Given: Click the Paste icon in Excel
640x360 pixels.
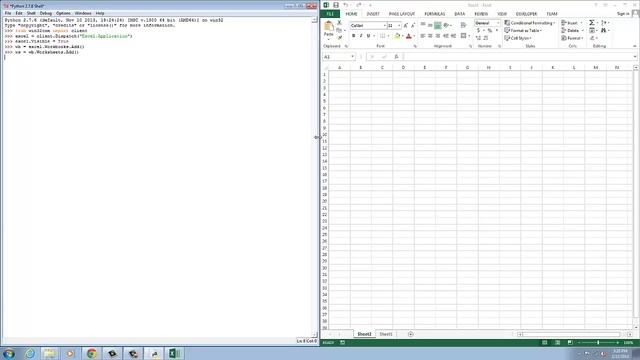Looking at the screenshot, I should [x=329, y=27].
